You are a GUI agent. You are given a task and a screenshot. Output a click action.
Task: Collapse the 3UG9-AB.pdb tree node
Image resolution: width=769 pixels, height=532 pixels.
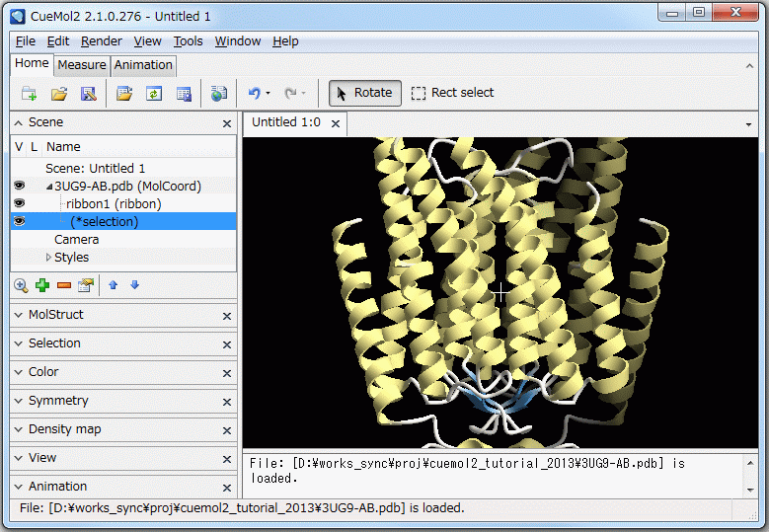pyautogui.click(x=49, y=187)
